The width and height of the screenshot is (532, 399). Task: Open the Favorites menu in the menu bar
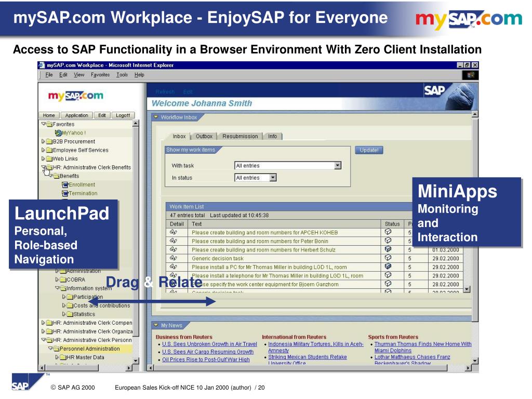click(100, 75)
